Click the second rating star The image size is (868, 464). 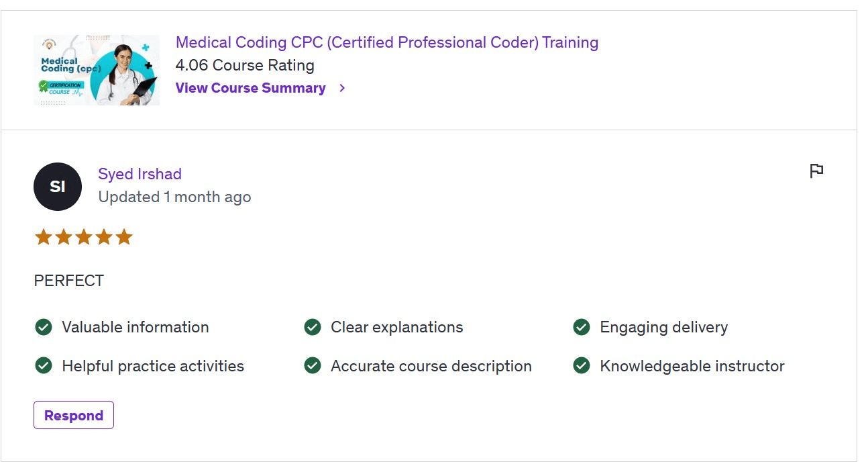click(x=64, y=237)
